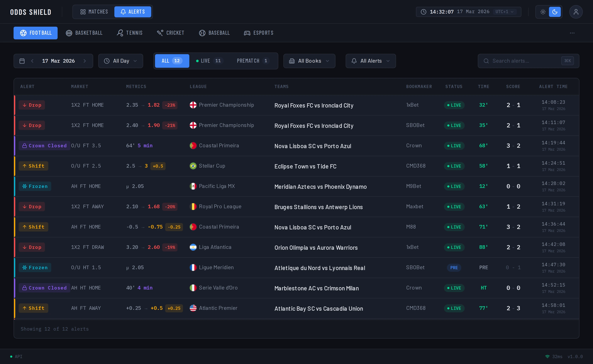The width and height of the screenshot is (593, 364).
Task: Filter by ALL 12 alerts
Action: 172,61
